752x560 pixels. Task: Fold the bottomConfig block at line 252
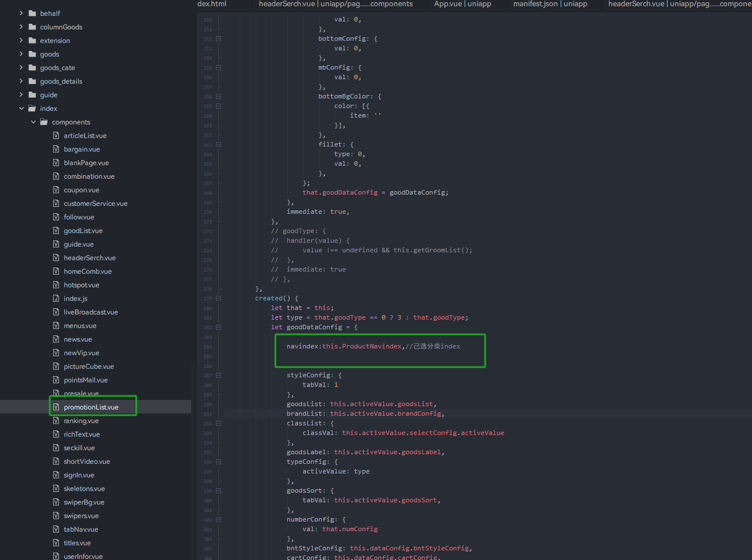219,38
